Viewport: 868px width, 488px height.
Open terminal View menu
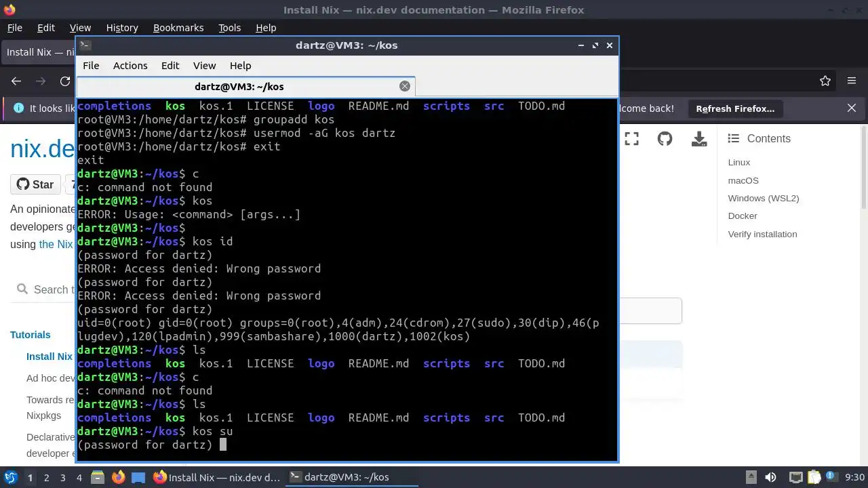pos(204,66)
